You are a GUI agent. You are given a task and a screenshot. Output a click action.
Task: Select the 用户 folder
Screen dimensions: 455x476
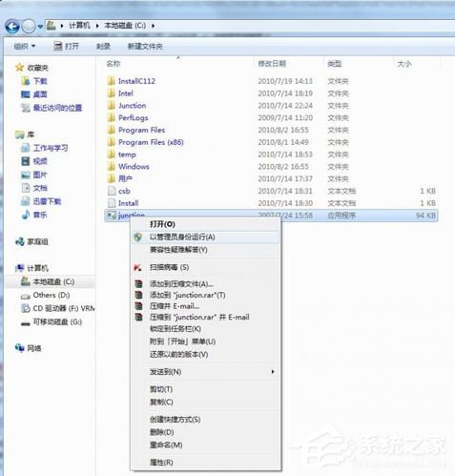(125, 178)
